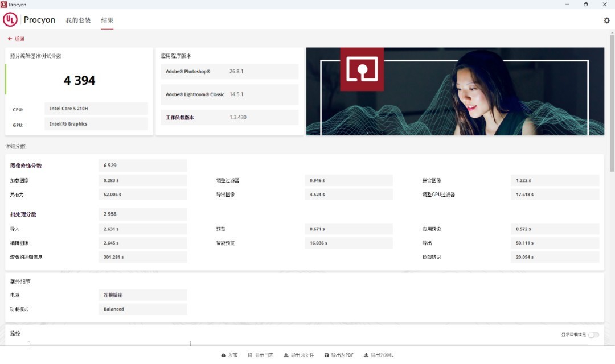Maximize or restore the Procyon window
The height and width of the screenshot is (364, 615).
coord(585,5)
